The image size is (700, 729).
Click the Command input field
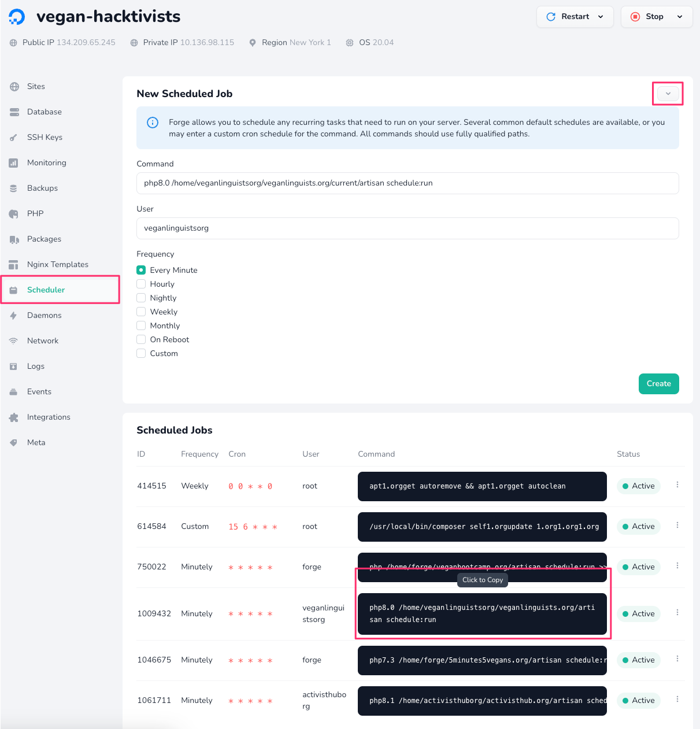(x=408, y=183)
